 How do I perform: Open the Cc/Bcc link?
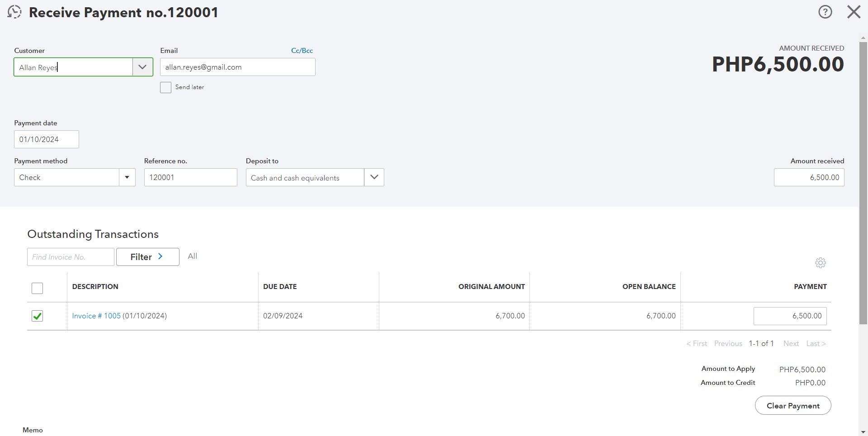[302, 51]
